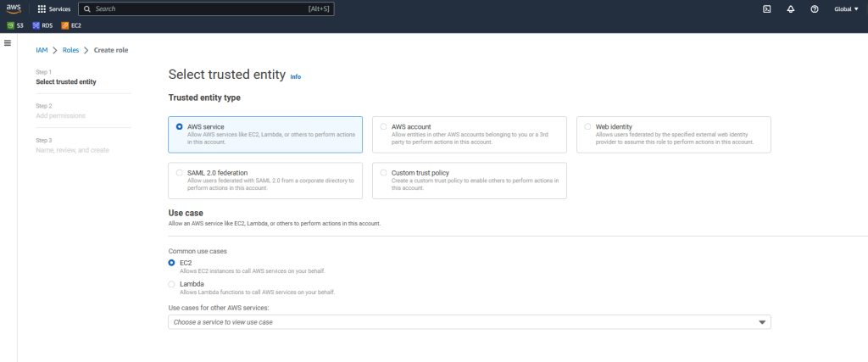Open Choose a service dropdown
The height and width of the screenshot is (362, 868).
point(470,322)
